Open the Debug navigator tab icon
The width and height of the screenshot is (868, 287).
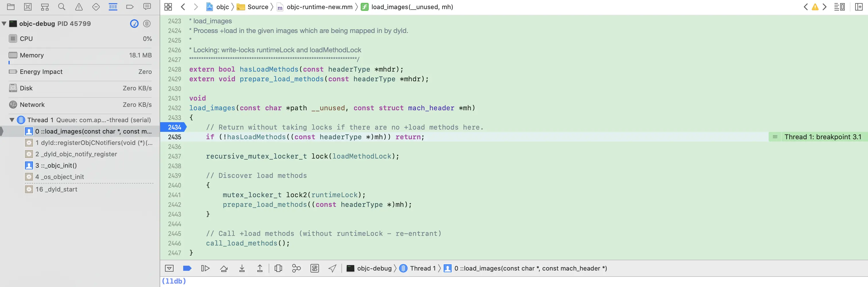coord(113,7)
